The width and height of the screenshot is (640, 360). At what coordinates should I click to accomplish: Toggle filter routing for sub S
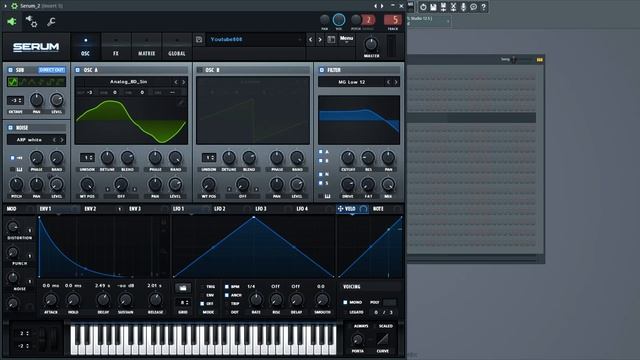[x=320, y=183]
